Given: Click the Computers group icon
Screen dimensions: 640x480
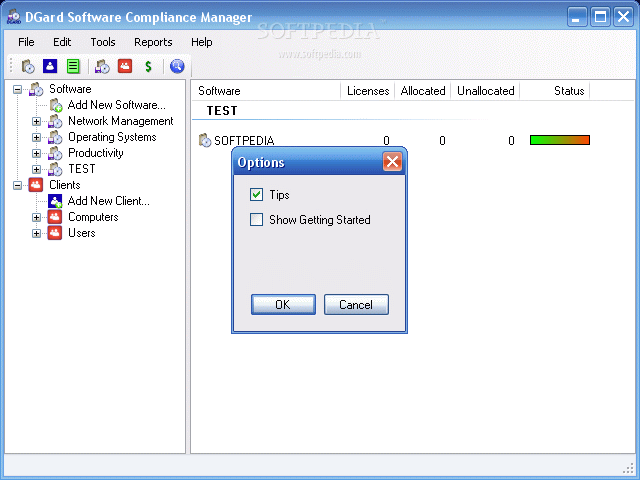Looking at the screenshot, I should point(55,217).
